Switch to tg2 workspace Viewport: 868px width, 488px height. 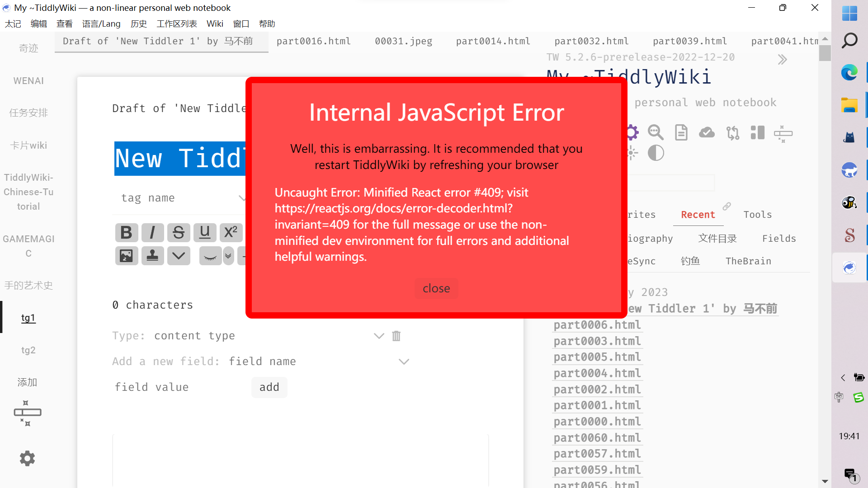coord(28,350)
